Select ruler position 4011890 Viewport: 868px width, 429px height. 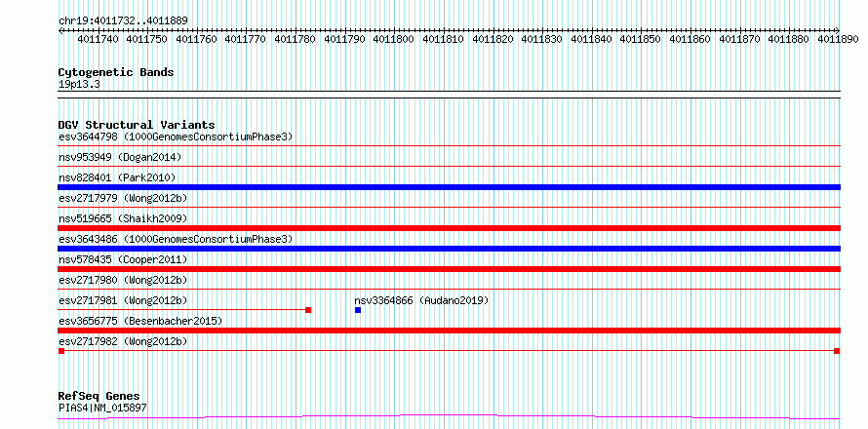point(838,39)
